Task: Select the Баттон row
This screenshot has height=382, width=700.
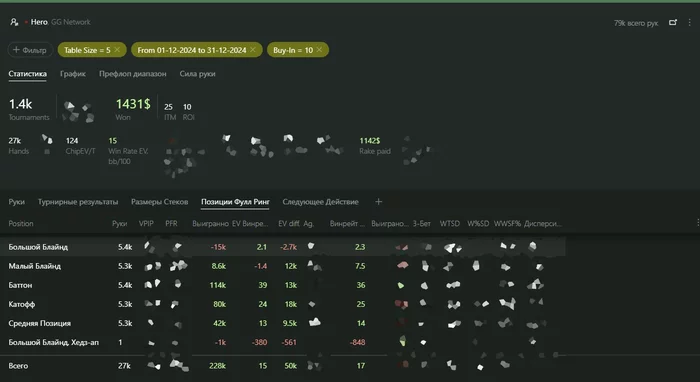Action: click(x=283, y=285)
